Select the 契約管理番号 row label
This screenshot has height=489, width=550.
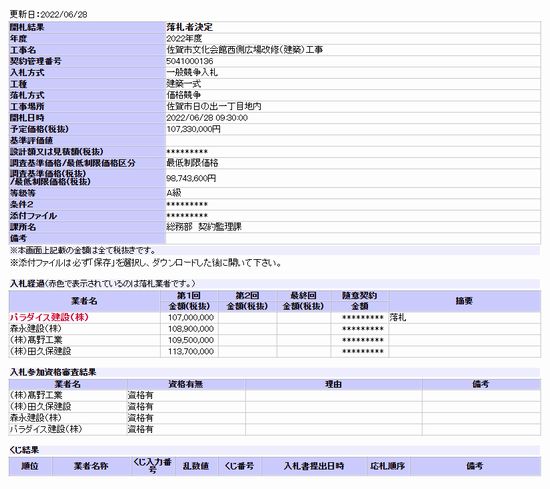pyautogui.click(x=35, y=61)
